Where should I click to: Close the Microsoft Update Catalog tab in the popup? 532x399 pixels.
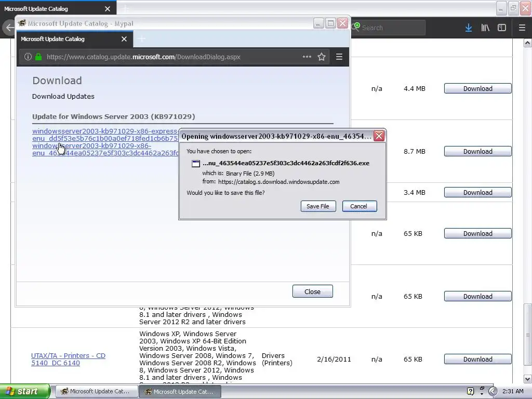point(124,39)
